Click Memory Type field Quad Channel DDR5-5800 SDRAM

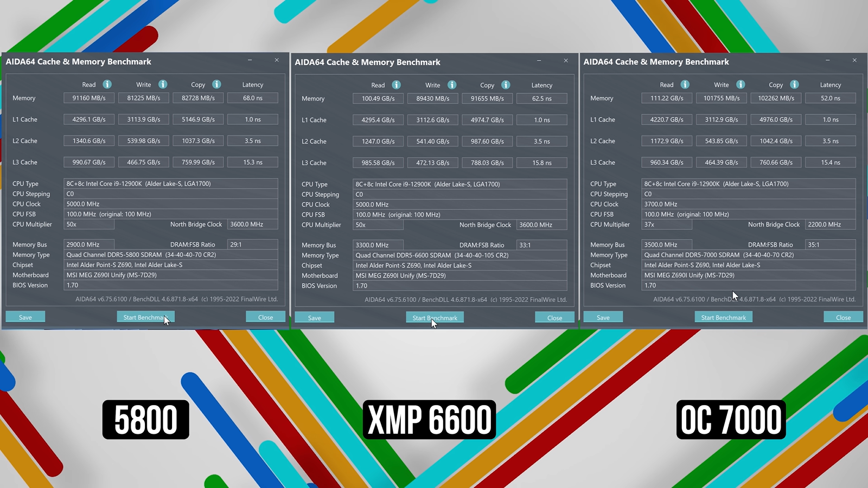(x=171, y=255)
